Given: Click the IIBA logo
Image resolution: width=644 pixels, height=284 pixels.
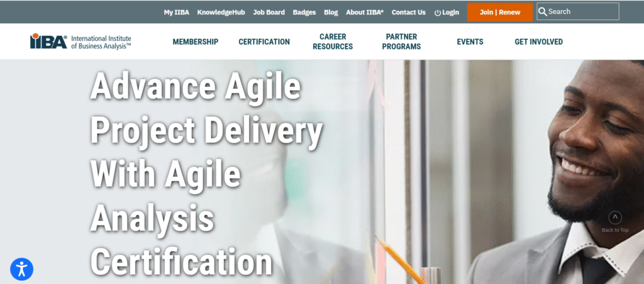Looking at the screenshot, I should [x=80, y=41].
